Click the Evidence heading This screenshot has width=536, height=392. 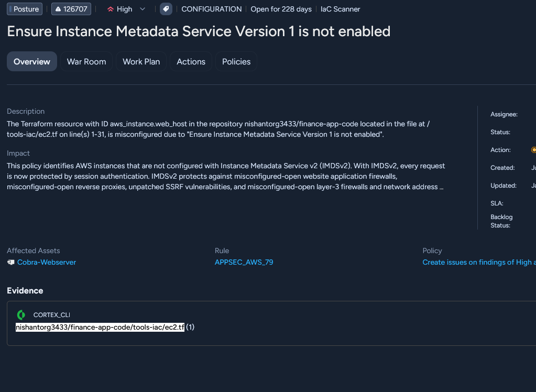[x=25, y=291]
